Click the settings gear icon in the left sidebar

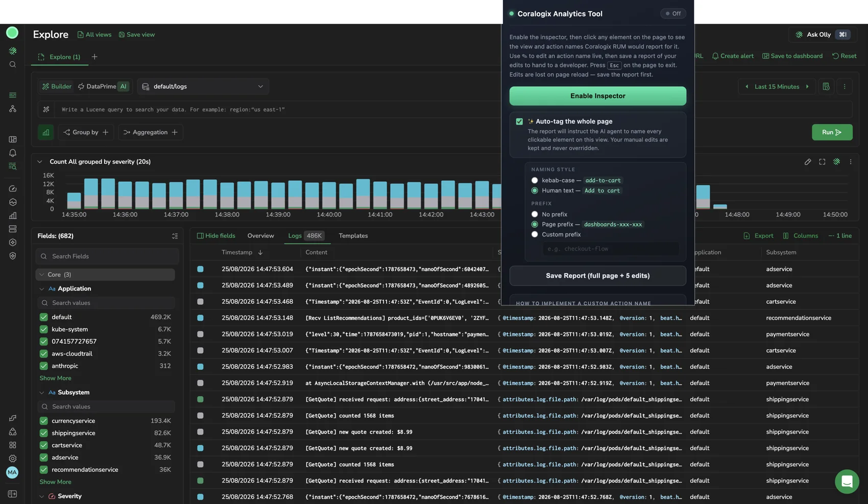(x=13, y=459)
